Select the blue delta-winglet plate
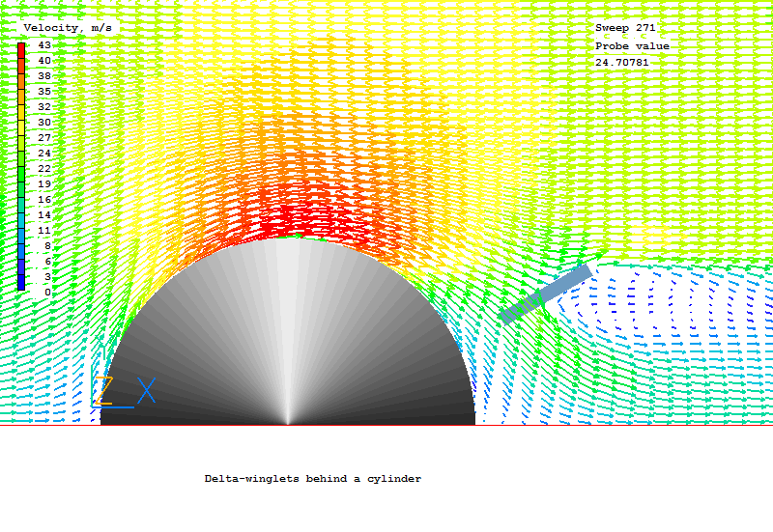Screen dimensions: 773x532 546,294
